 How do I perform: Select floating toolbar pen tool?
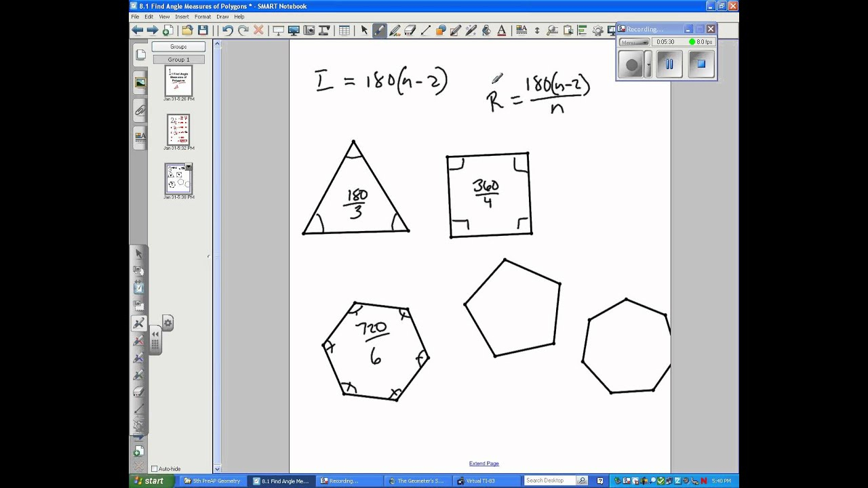click(x=139, y=323)
